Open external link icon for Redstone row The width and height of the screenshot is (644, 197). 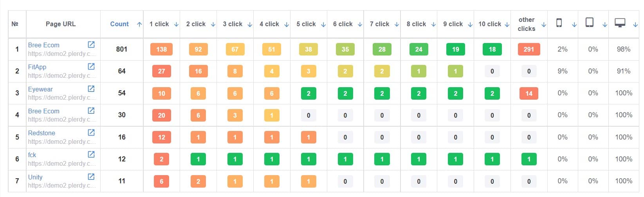(91, 133)
